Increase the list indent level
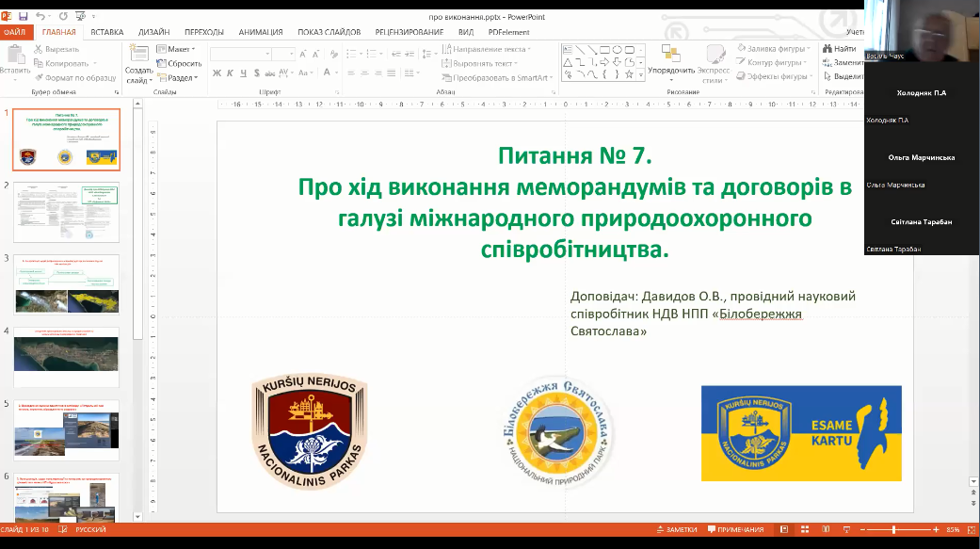The height and width of the screenshot is (549, 980). pos(410,55)
